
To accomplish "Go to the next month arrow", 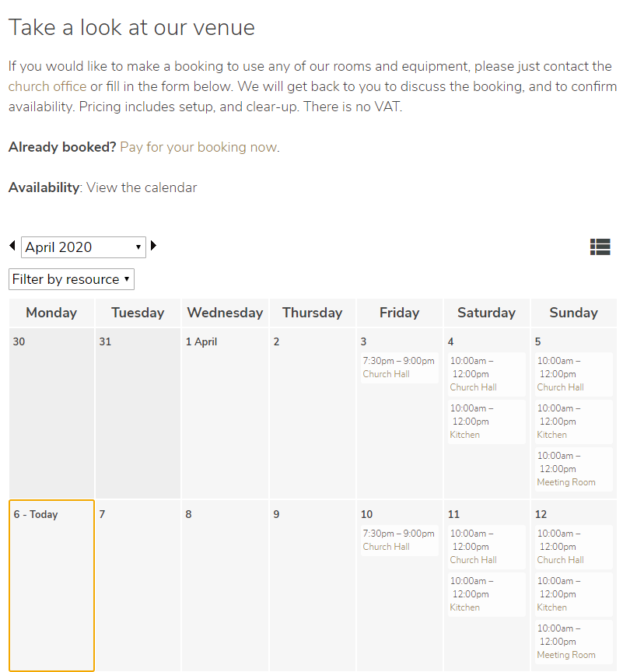I will coord(153,246).
